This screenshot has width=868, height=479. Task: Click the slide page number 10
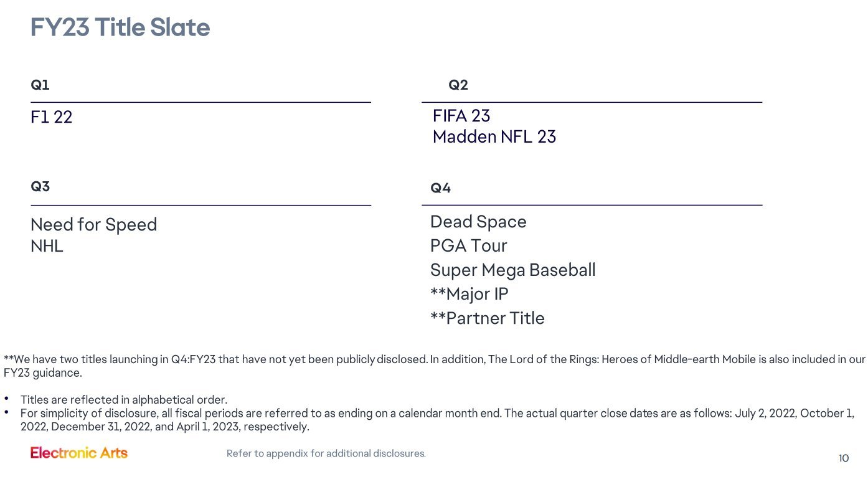(x=844, y=458)
